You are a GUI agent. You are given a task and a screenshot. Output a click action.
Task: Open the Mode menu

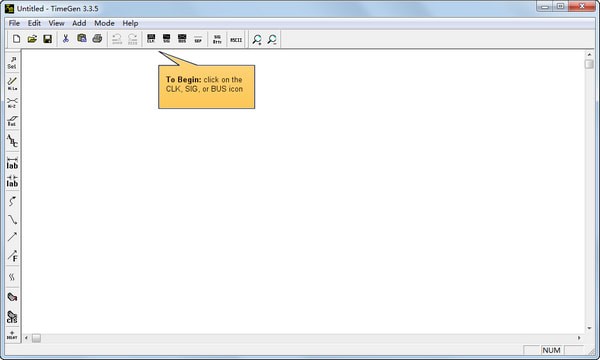point(104,23)
